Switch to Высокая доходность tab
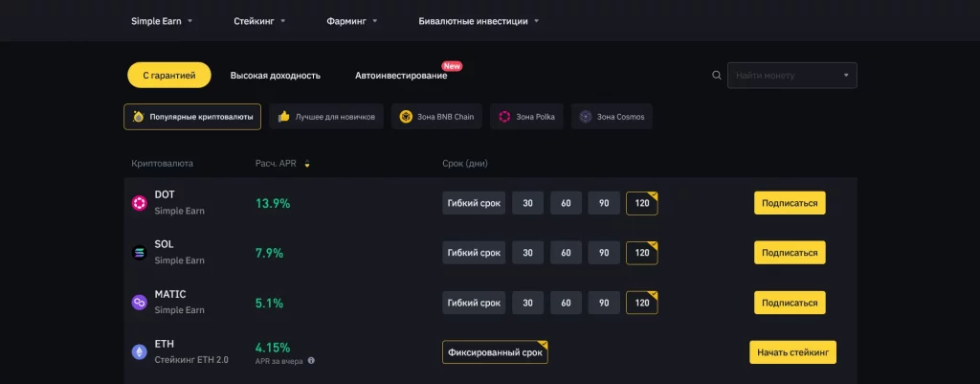The image size is (980, 384). (275, 76)
